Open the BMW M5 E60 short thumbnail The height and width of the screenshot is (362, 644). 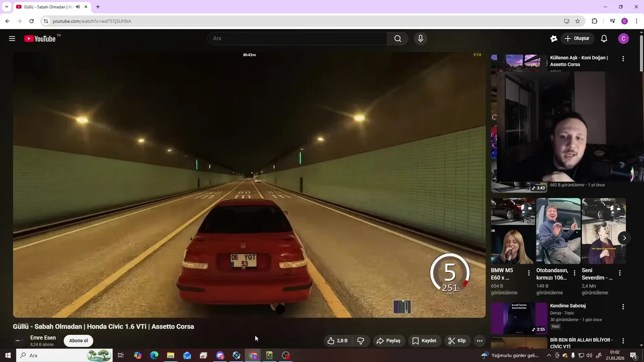513,231
